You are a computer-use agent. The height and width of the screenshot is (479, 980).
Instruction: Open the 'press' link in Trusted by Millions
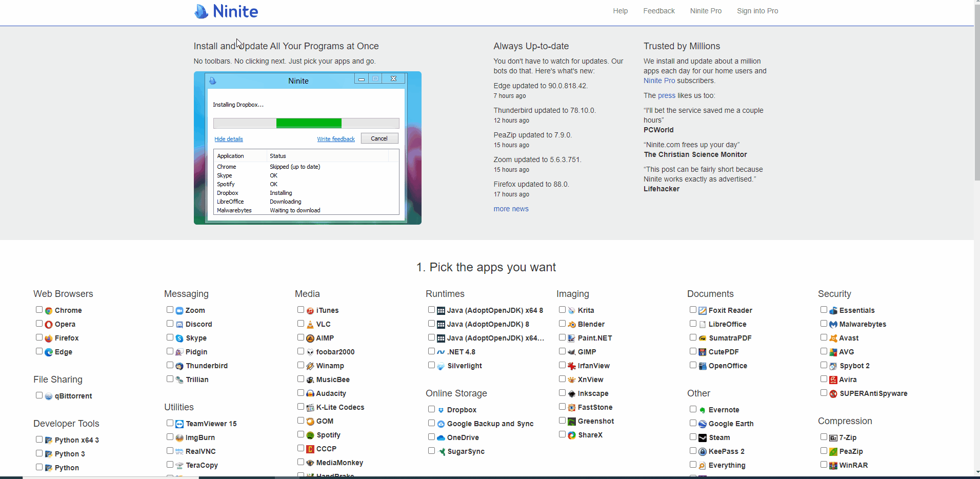(x=667, y=95)
